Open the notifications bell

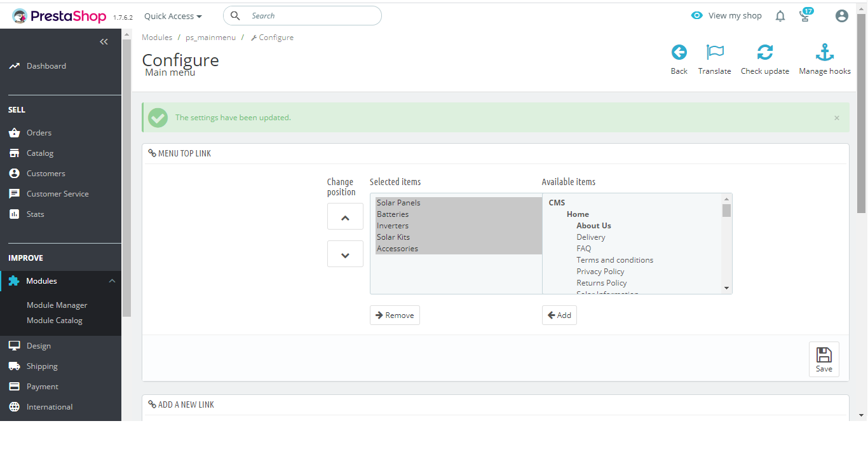[x=780, y=17]
